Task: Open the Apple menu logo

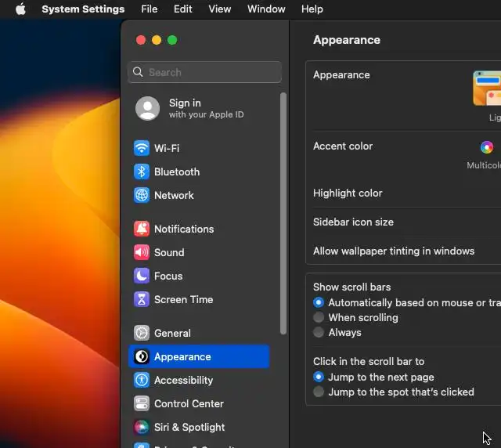Action: coord(21,9)
